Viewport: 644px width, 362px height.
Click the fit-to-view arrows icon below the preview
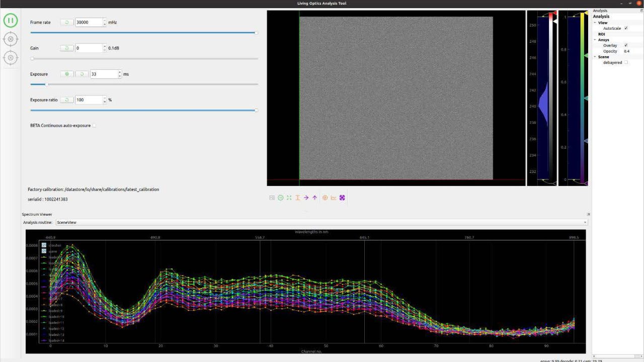click(288, 198)
